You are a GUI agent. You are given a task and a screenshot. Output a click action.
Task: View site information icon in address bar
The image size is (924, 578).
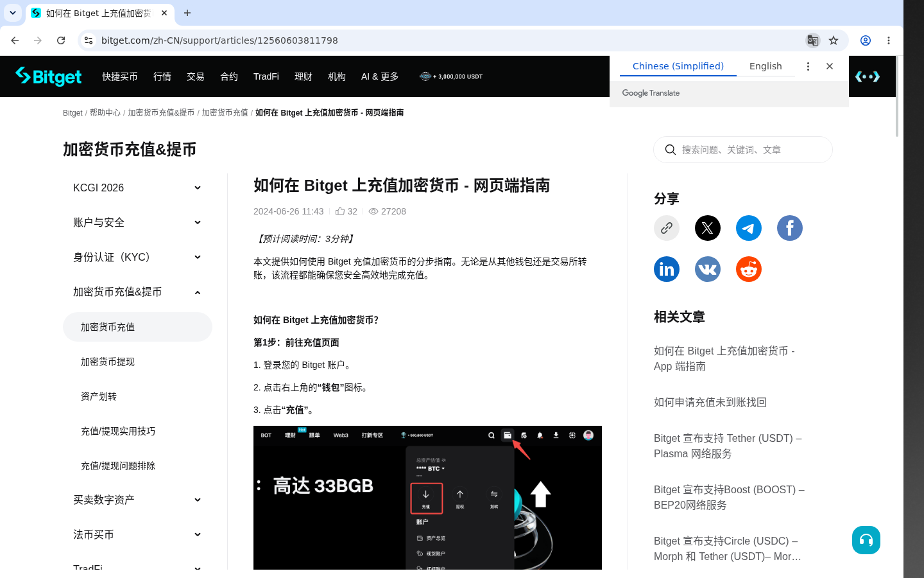coord(89,40)
